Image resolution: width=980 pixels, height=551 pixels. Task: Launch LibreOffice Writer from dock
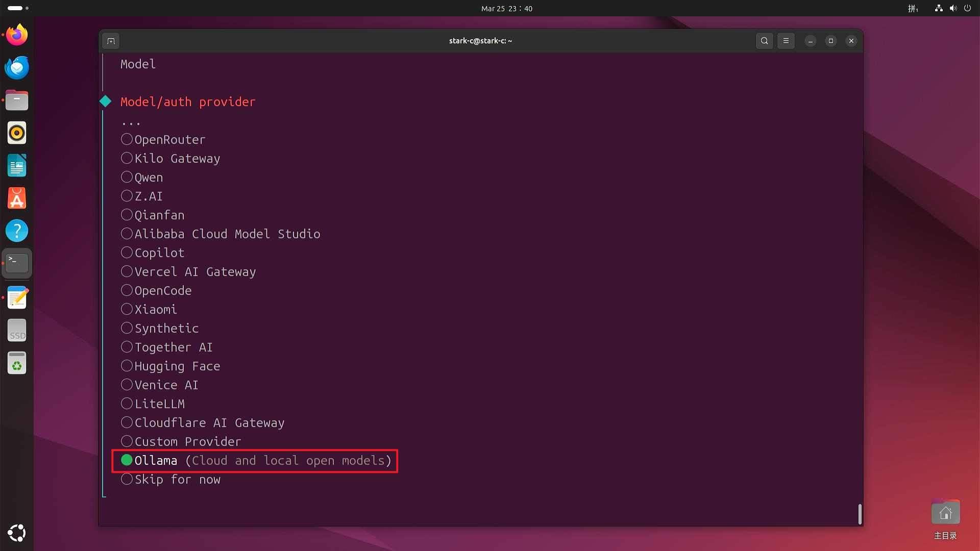coord(17,165)
